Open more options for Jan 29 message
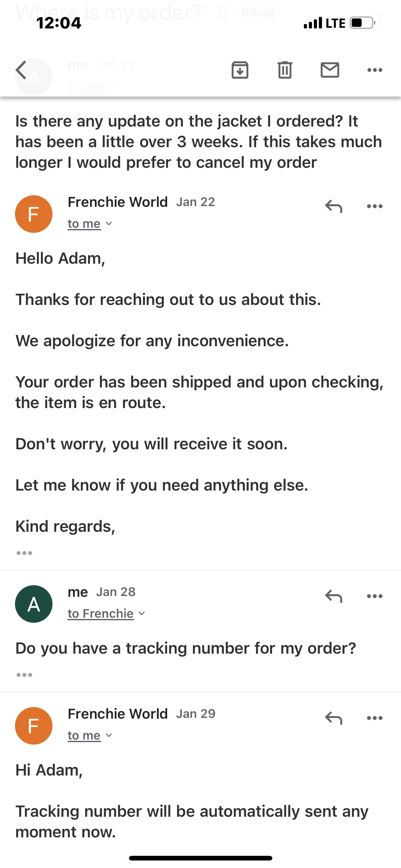 tap(374, 718)
